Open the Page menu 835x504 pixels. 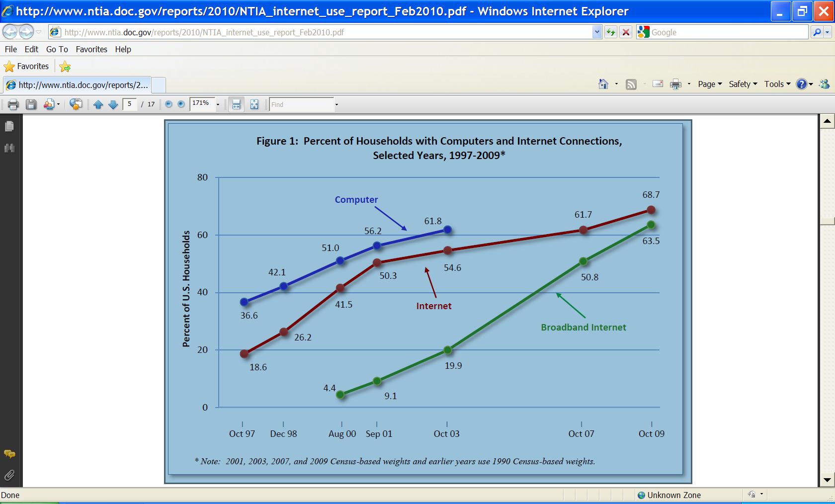click(x=710, y=84)
